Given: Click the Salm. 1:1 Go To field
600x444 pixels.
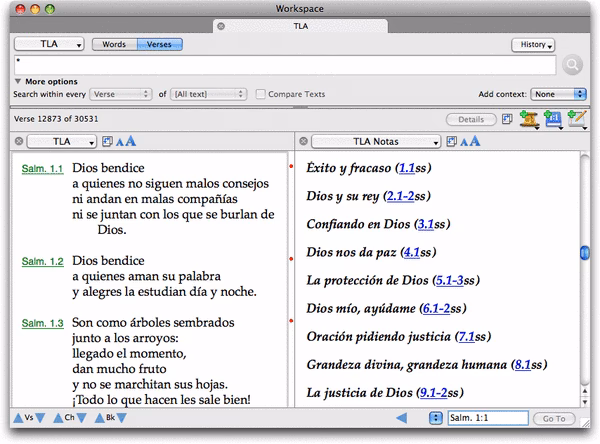Looking at the screenshot, I should [488, 418].
